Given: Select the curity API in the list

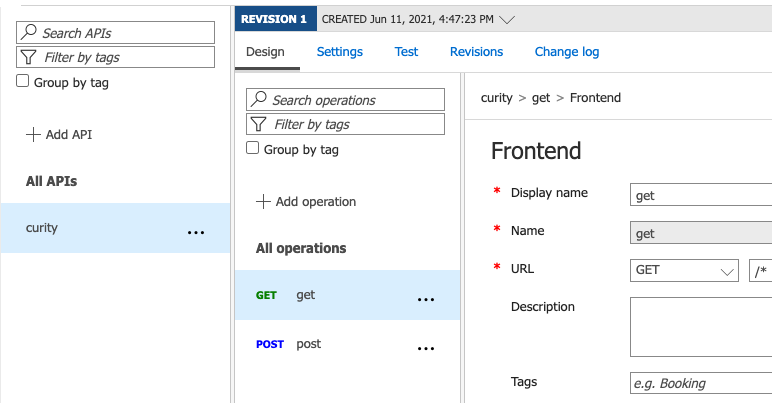Looking at the screenshot, I should click(115, 228).
